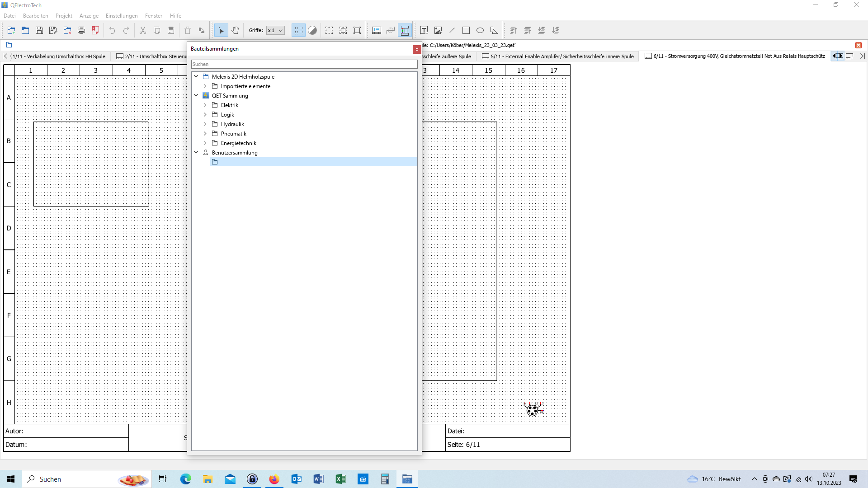Toggle the selection pointer mode
Viewport: 868px width, 488px height.
pyautogui.click(x=221, y=30)
